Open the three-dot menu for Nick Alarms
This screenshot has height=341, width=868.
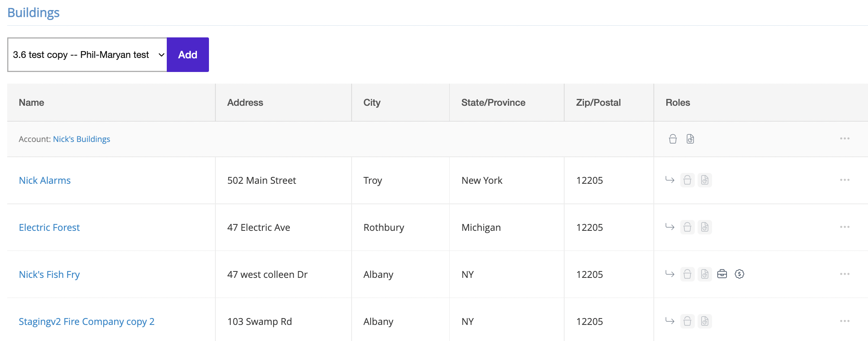tap(845, 180)
